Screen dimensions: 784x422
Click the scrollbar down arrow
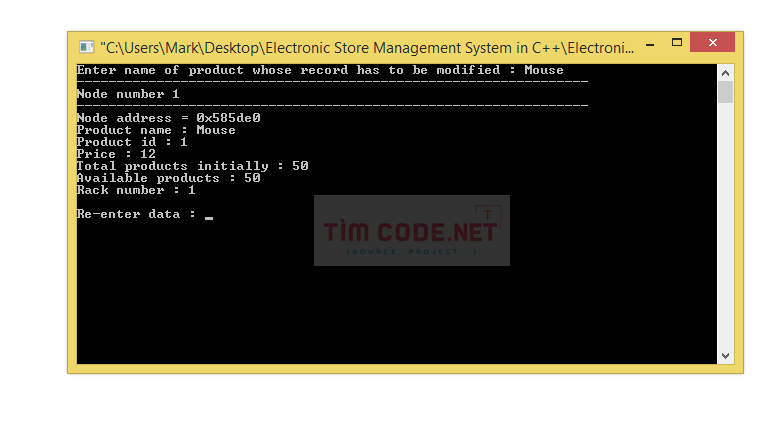pos(726,356)
